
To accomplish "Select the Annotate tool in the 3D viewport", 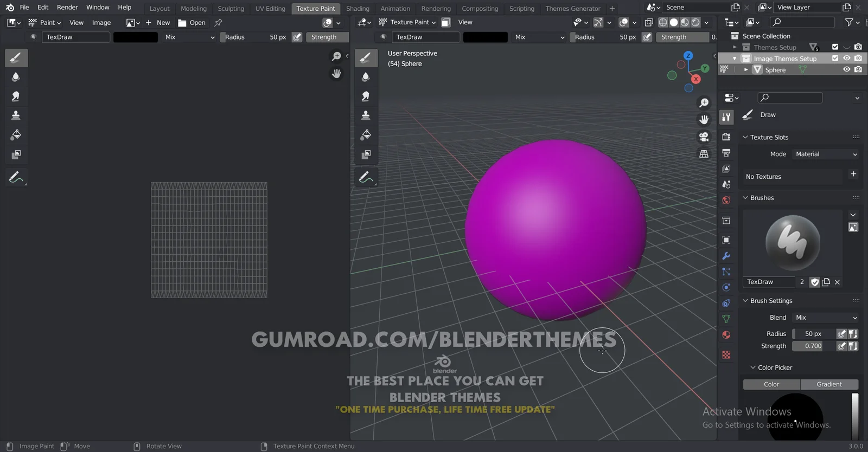I will [x=366, y=177].
